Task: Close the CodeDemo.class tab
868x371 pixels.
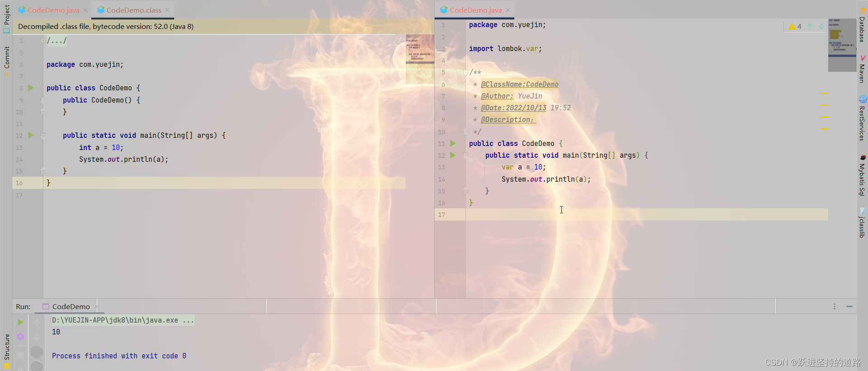Action: 167,10
